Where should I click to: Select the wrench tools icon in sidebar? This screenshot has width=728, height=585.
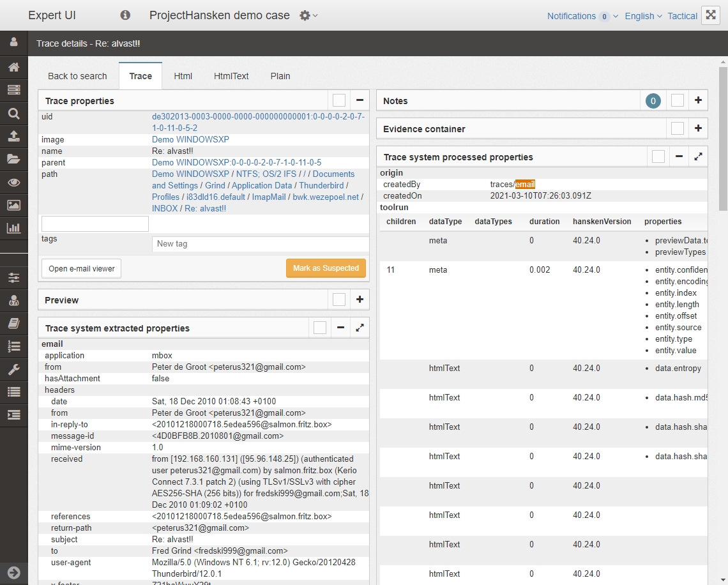click(14, 369)
